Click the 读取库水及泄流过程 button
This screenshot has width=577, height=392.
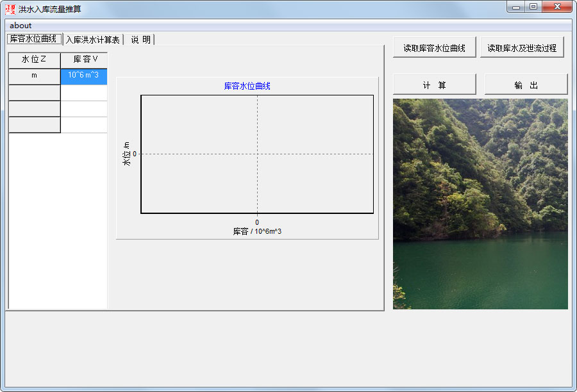[x=522, y=47]
